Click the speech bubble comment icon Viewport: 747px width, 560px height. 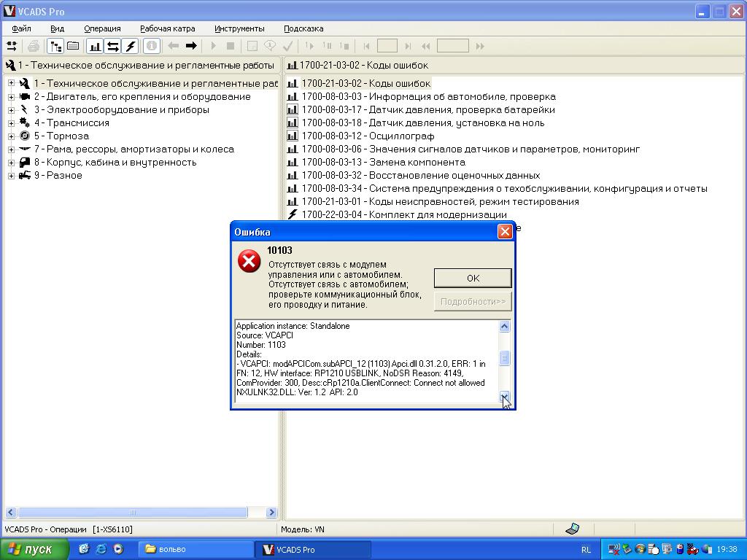click(270, 46)
